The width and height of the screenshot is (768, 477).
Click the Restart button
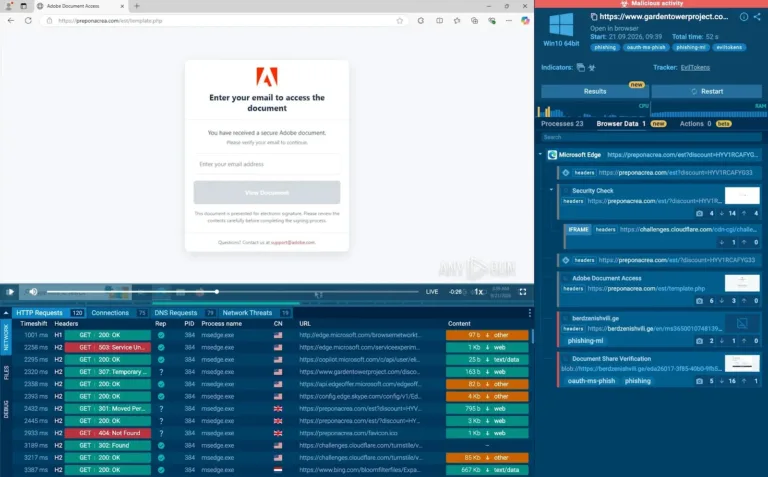pyautogui.click(x=707, y=92)
